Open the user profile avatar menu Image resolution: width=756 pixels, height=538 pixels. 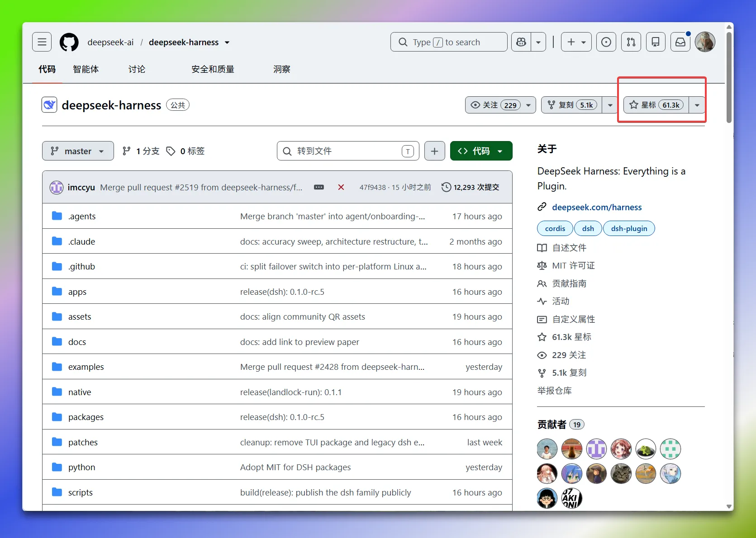tap(705, 42)
